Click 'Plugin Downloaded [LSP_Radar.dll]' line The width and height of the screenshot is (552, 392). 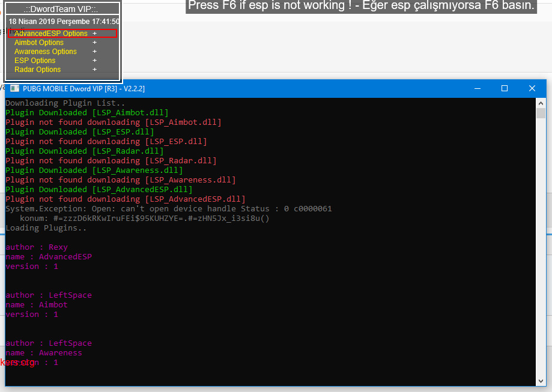pyautogui.click(x=85, y=151)
